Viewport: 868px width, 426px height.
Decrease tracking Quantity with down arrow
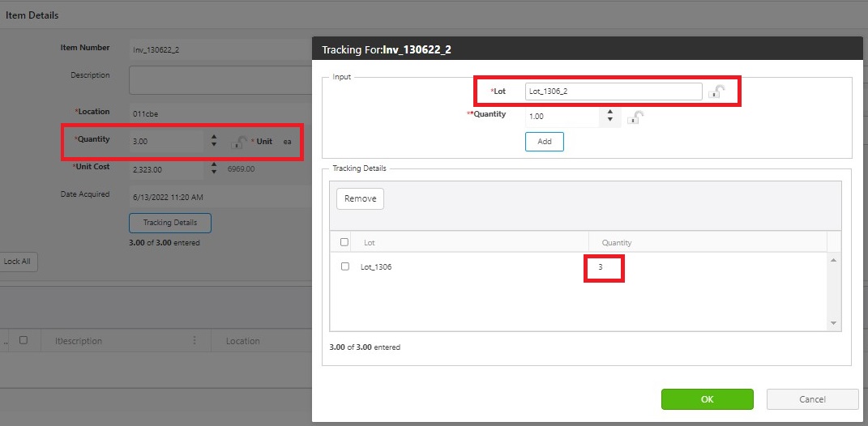click(610, 121)
